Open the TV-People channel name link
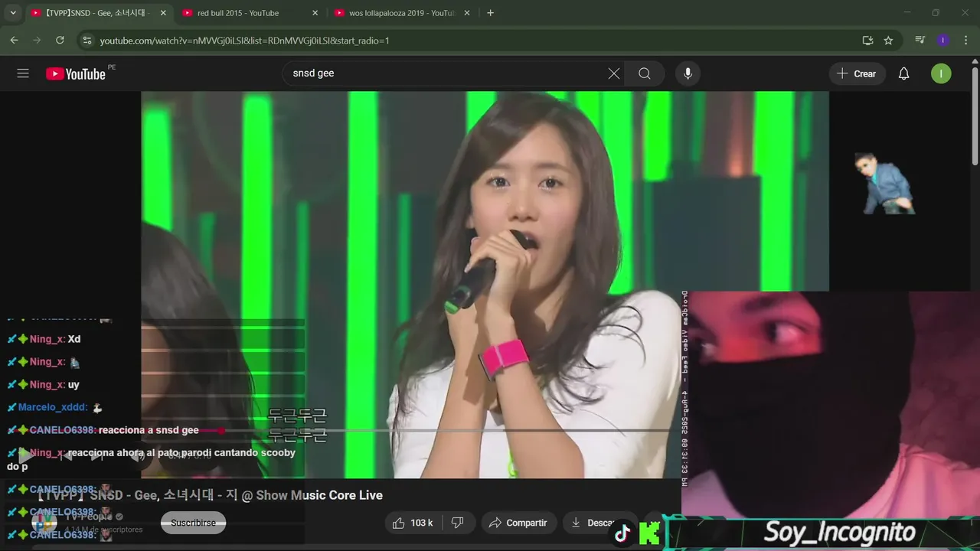The height and width of the screenshot is (551, 980). (88, 517)
